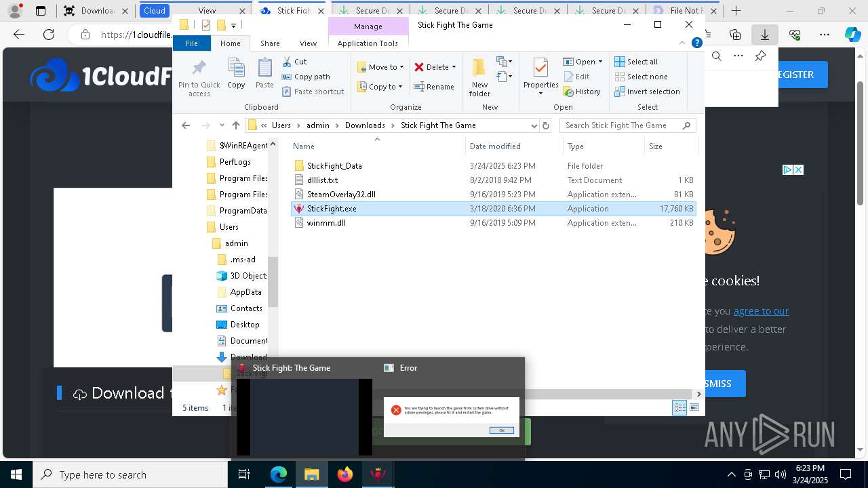Image resolution: width=868 pixels, height=488 pixels.
Task: Click Cut in the Clipboard group
Action: coord(294,62)
